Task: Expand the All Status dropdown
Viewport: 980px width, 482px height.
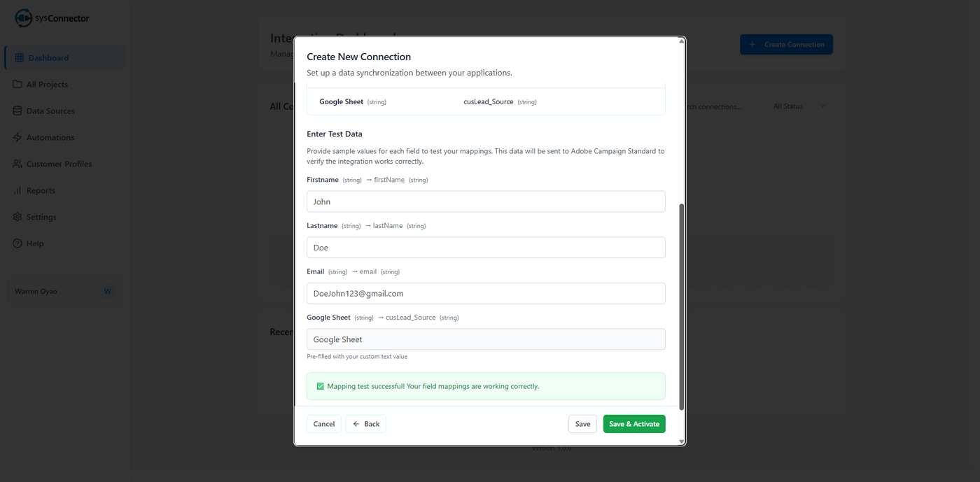Action: [x=799, y=106]
